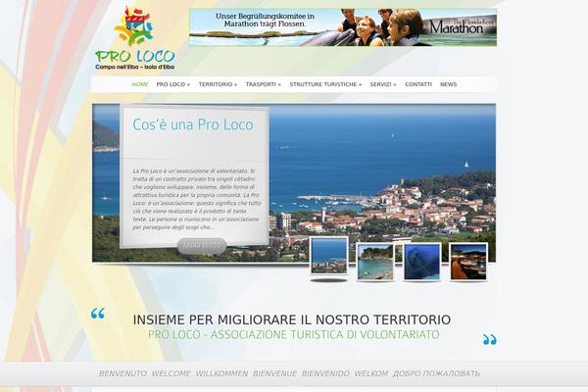Click the Pro Loco colorful logo
Screen dimensions: 588x392
pyautogui.click(x=135, y=38)
